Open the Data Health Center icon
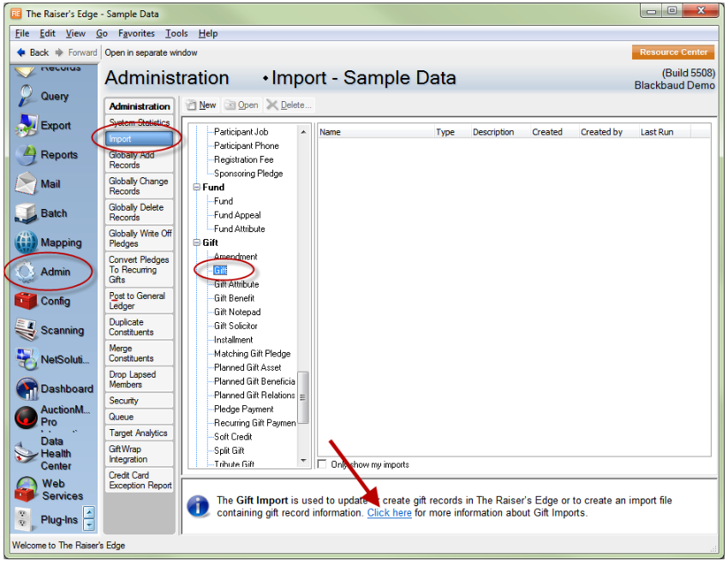This screenshot has width=728, height=561. [26, 452]
